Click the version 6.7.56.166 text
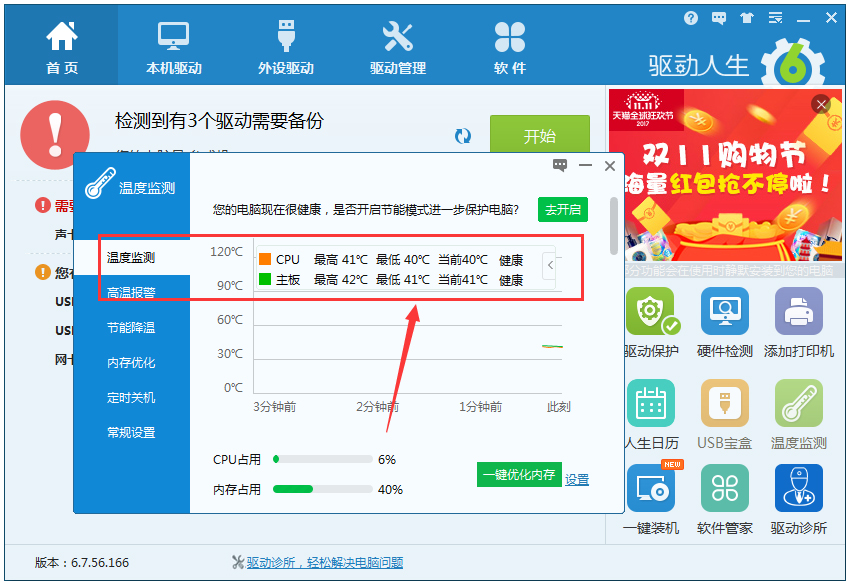 pyautogui.click(x=82, y=562)
